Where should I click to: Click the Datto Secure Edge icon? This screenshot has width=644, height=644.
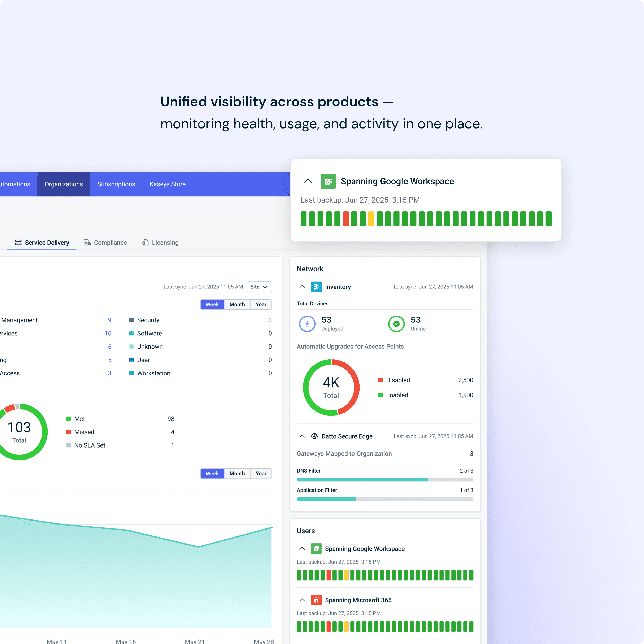pos(314,436)
